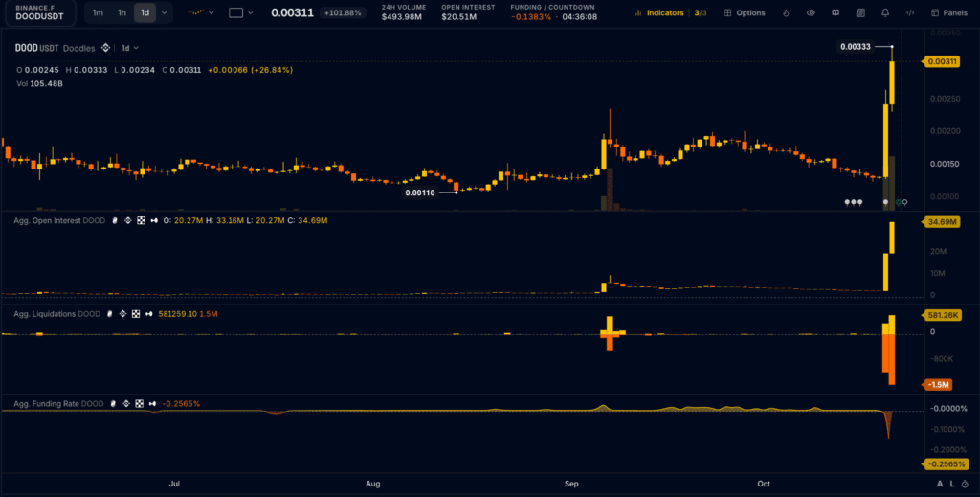The width and height of the screenshot is (980, 497).
Task: Open the Panels menu
Action: pos(948,12)
